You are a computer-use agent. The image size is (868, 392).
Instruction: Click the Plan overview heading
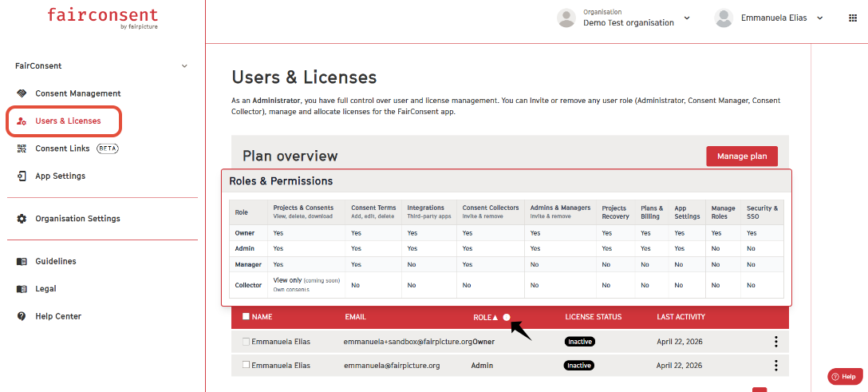click(x=290, y=156)
